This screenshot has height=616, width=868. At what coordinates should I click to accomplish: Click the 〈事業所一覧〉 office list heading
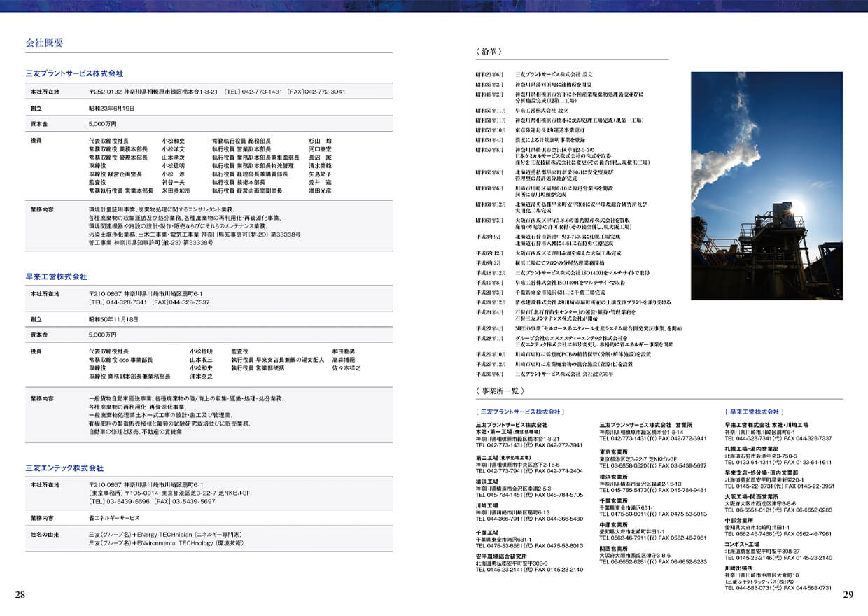pyautogui.click(x=499, y=391)
